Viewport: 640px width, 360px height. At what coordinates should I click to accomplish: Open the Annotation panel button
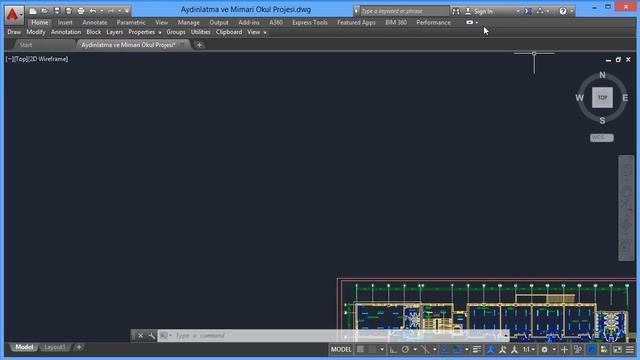[66, 32]
